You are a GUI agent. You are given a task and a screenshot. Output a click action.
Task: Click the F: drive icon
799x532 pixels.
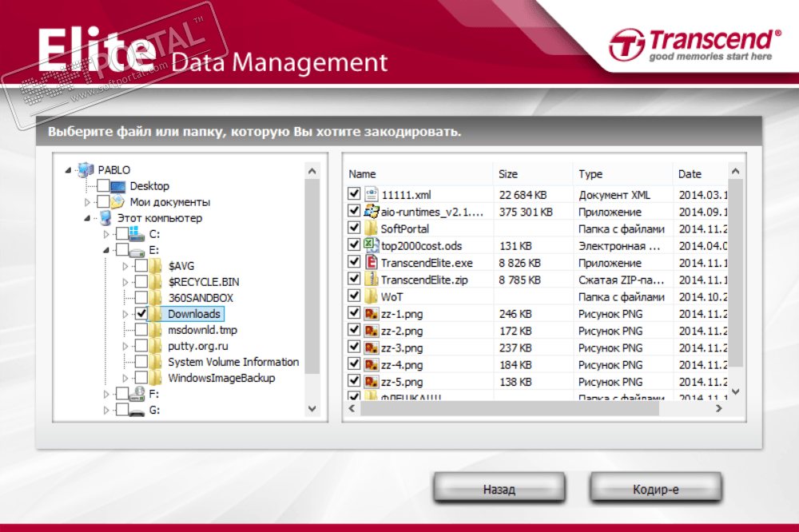tap(137, 394)
